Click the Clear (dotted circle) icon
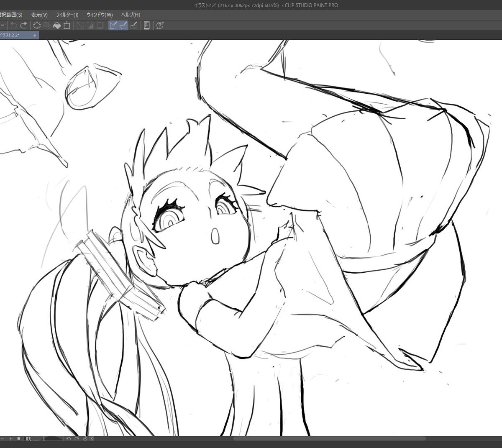502x448 pixels. [x=37, y=26]
